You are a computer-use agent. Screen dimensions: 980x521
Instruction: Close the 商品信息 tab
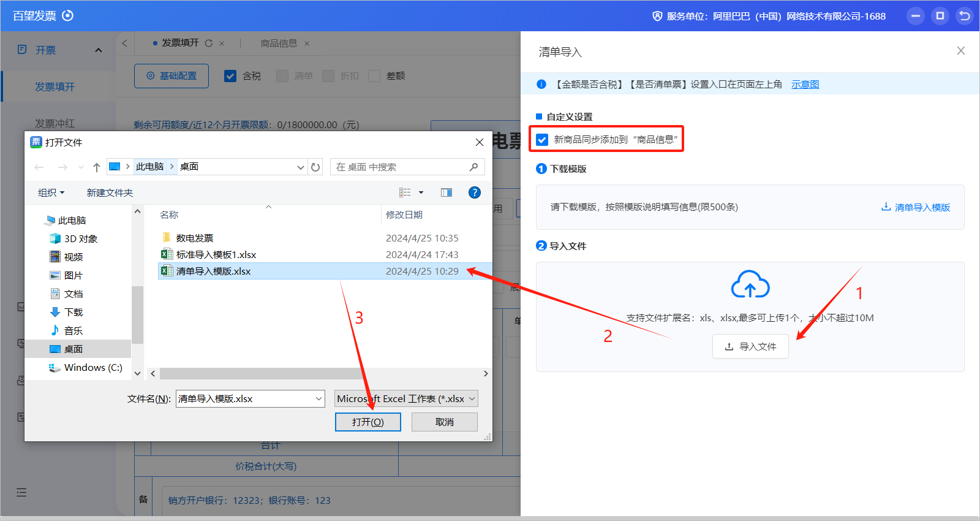307,44
